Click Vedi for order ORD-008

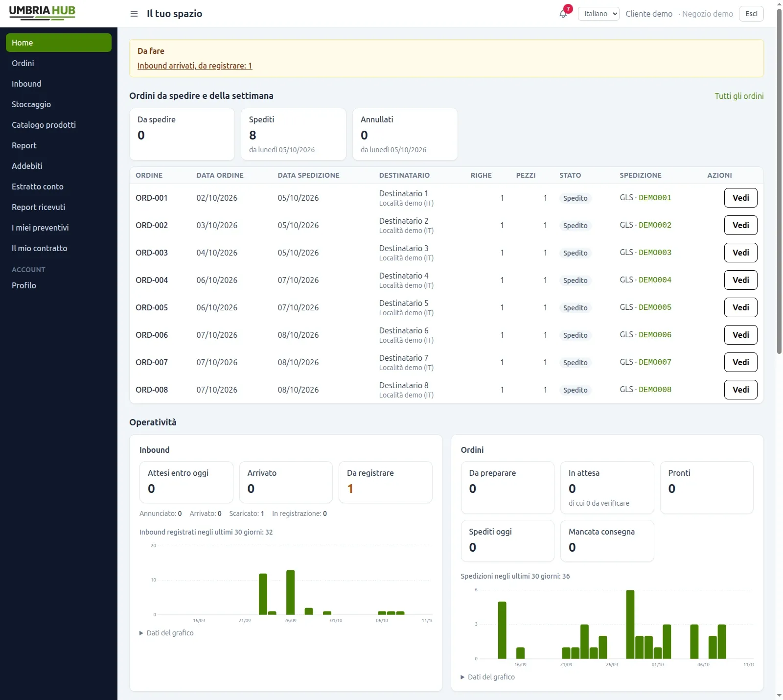(x=741, y=390)
